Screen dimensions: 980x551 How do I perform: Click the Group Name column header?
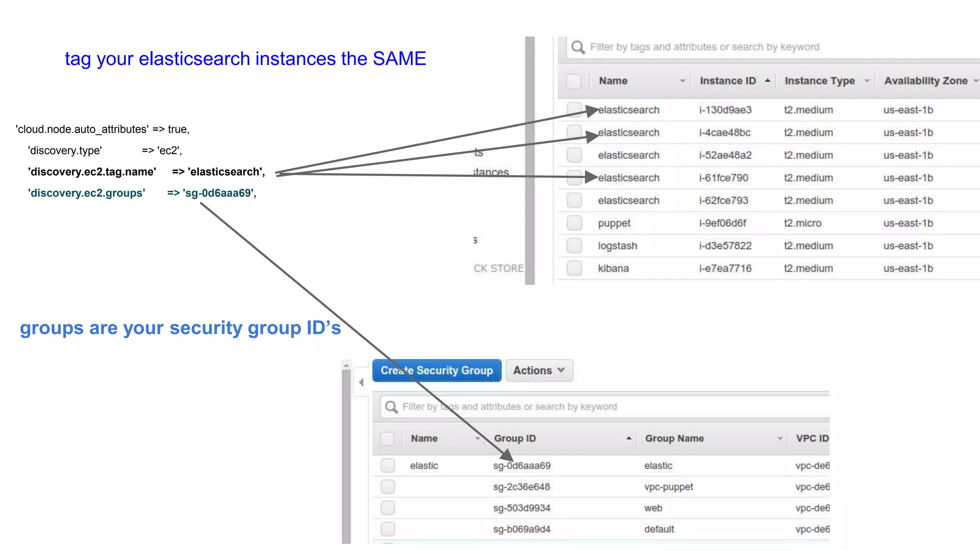point(674,439)
